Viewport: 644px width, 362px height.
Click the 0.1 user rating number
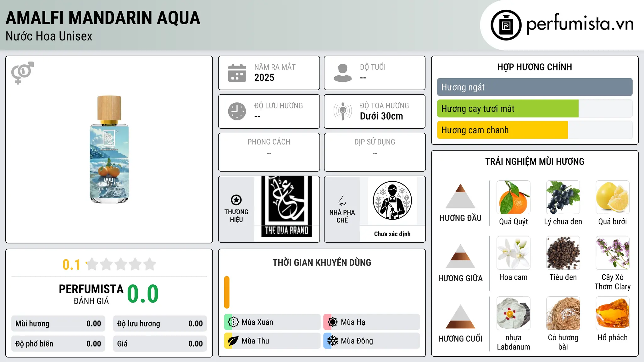(x=71, y=265)
